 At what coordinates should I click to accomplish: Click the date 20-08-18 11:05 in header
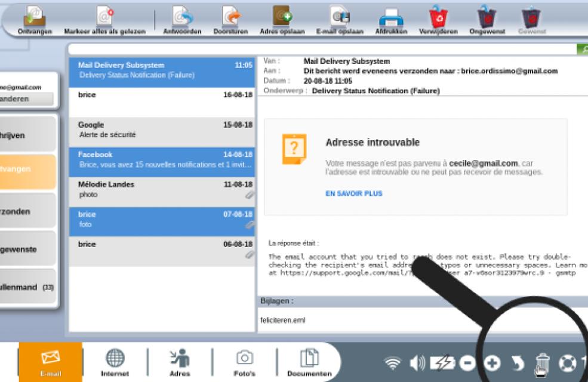pyautogui.click(x=328, y=81)
